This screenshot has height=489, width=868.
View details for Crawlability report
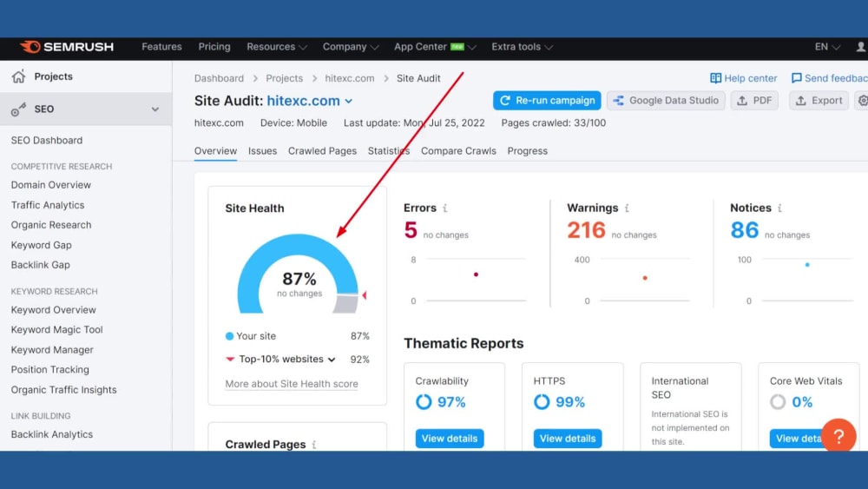point(450,439)
